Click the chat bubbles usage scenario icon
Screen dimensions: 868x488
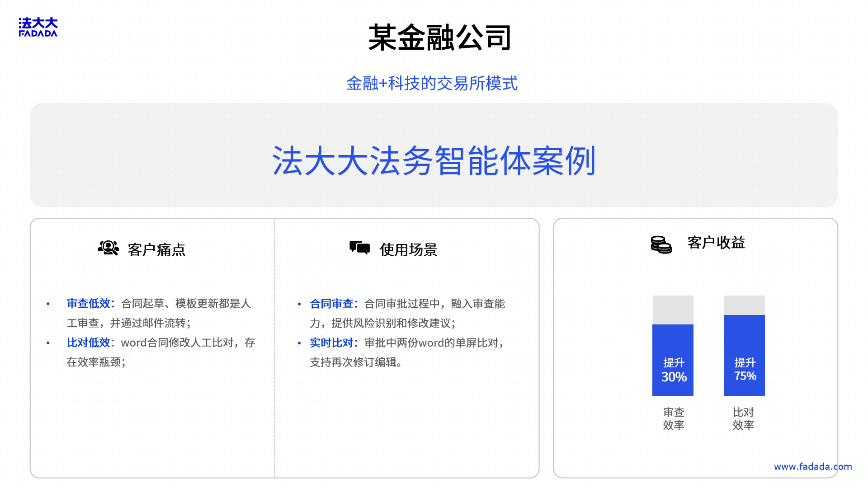coord(360,248)
